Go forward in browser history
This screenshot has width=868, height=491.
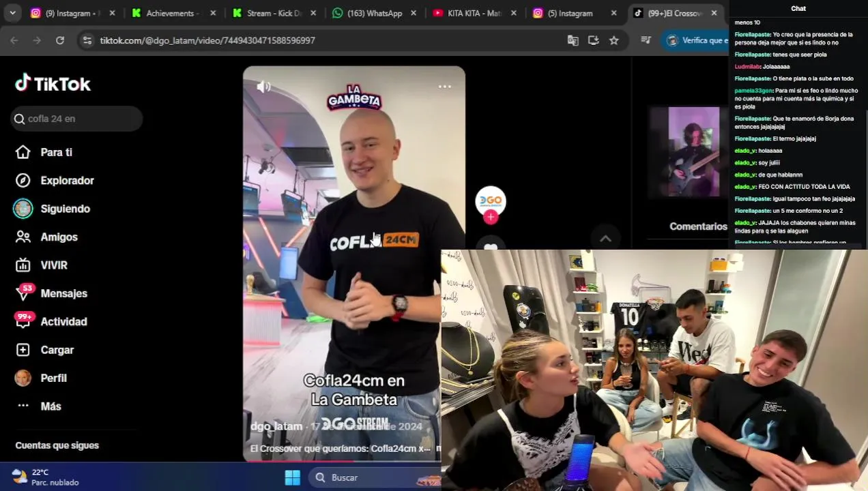[37, 40]
